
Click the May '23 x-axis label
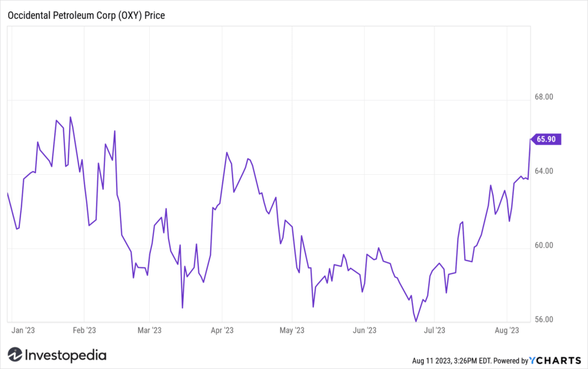[292, 330]
